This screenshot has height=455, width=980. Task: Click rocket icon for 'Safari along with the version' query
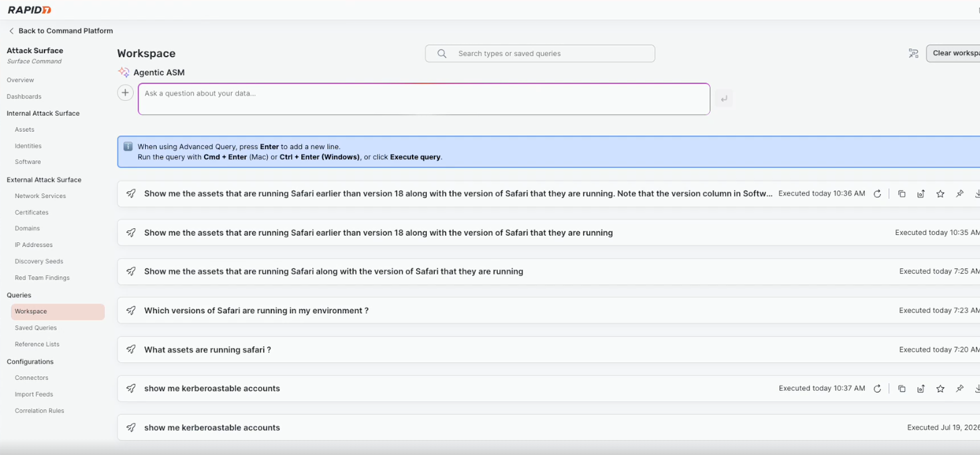131,272
